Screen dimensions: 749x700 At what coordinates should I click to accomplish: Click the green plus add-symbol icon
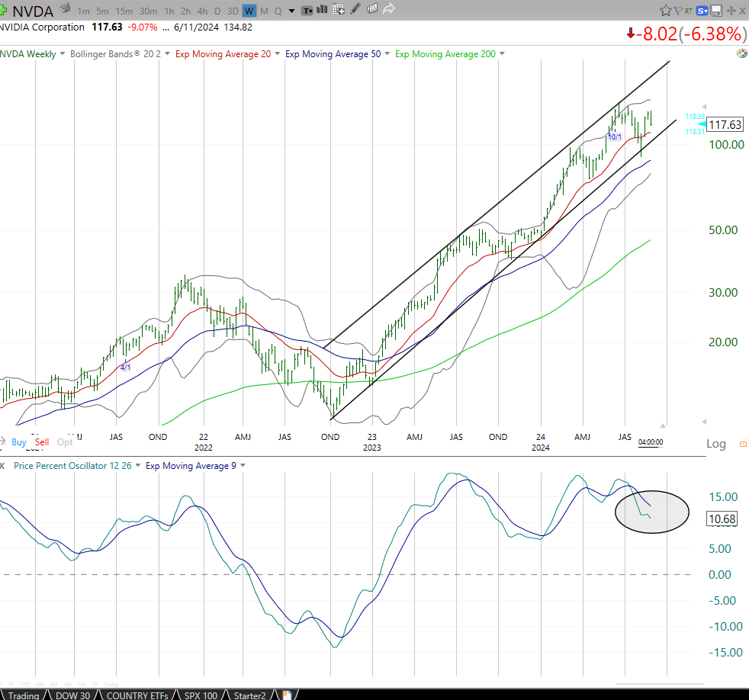[3, 10]
